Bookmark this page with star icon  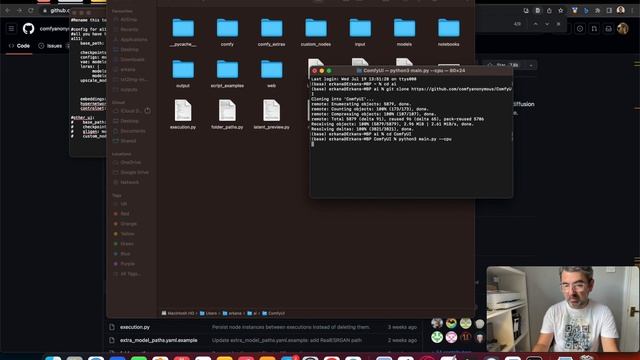pyautogui.click(x=561, y=11)
